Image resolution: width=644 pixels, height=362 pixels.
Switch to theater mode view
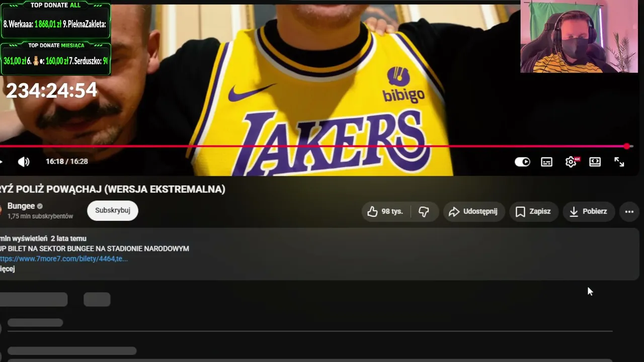595,162
